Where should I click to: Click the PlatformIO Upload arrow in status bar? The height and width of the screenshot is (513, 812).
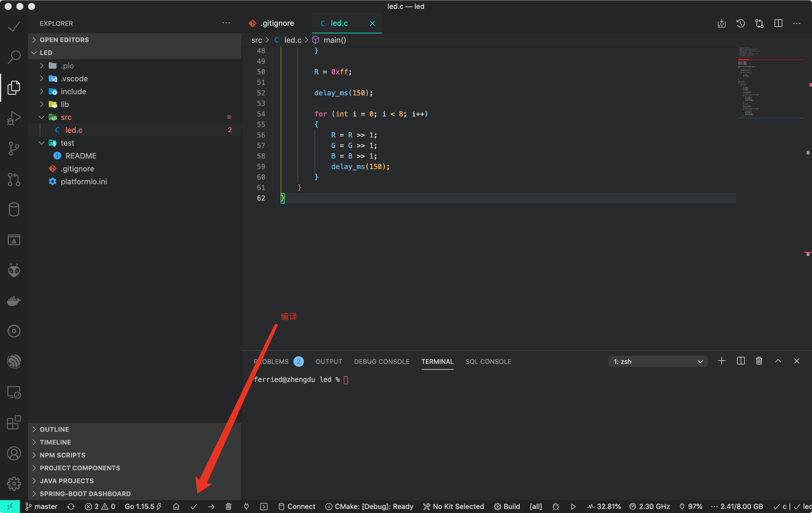point(211,506)
